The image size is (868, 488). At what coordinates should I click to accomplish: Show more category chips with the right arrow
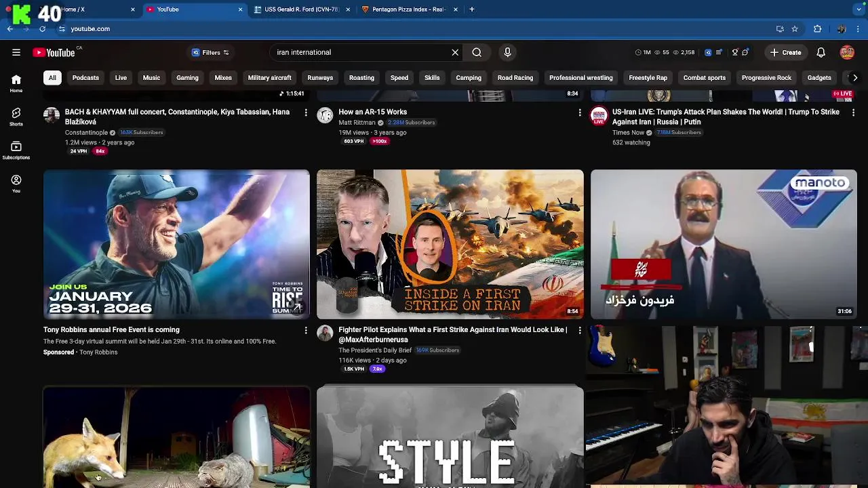[854, 78]
